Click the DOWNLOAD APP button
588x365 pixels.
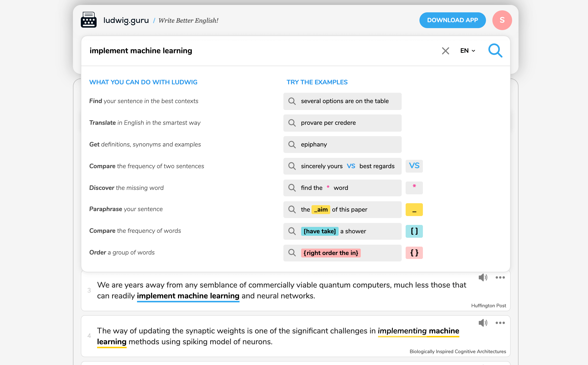tap(452, 20)
